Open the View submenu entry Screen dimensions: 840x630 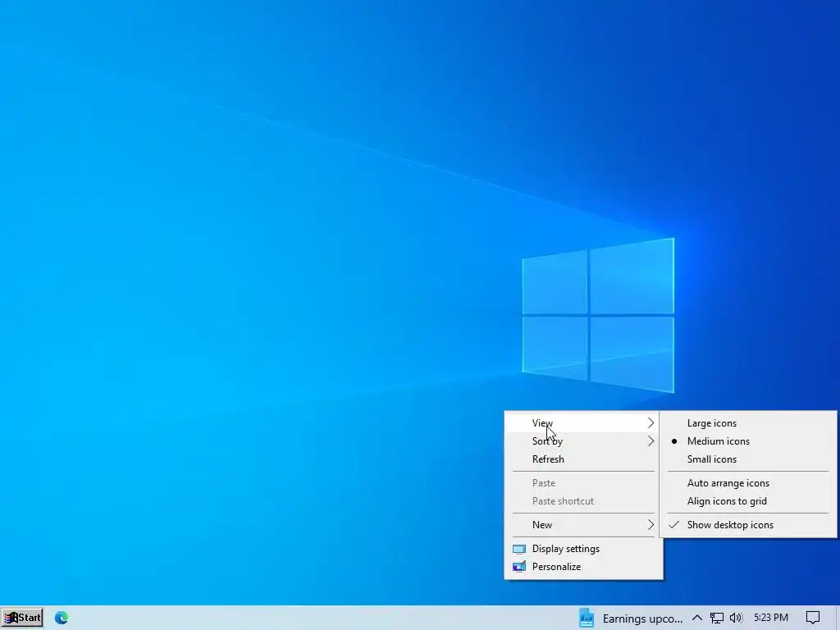(x=583, y=423)
